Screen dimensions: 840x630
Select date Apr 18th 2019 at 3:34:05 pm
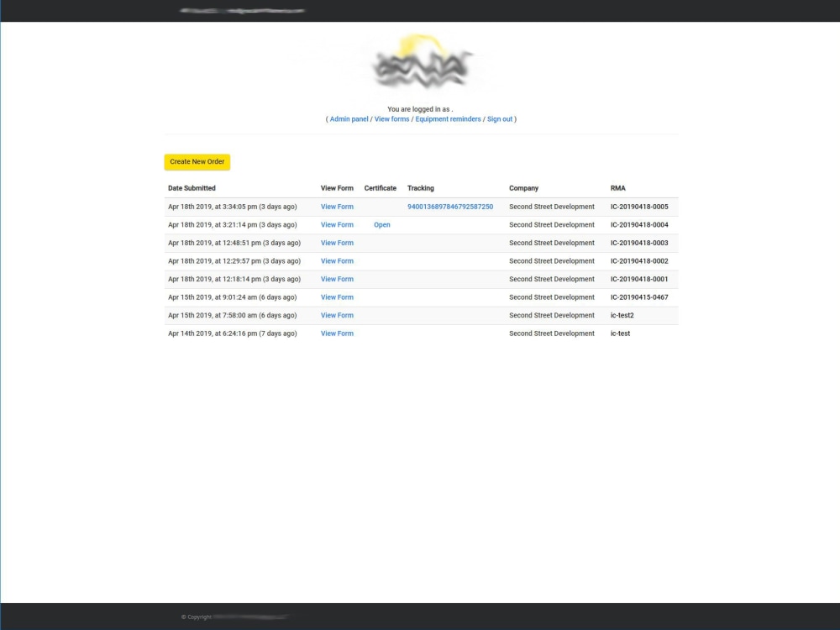click(233, 207)
